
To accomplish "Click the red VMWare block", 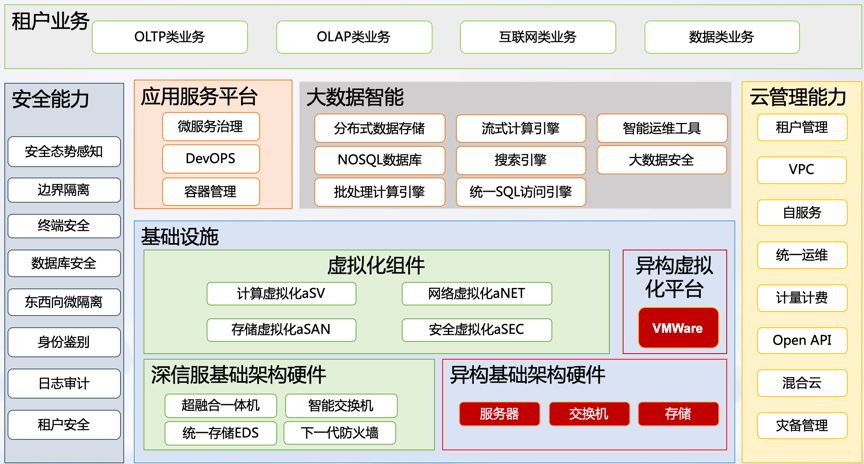I will tap(677, 328).
